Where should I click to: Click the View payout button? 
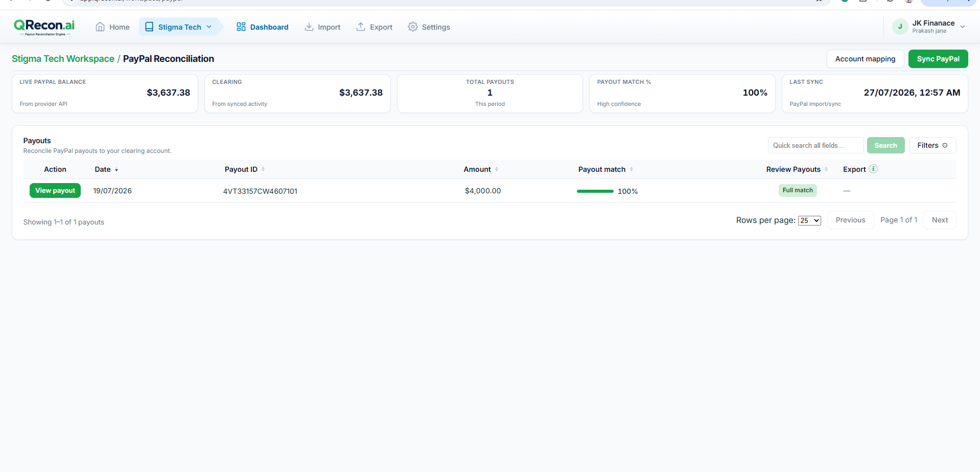pyautogui.click(x=55, y=190)
